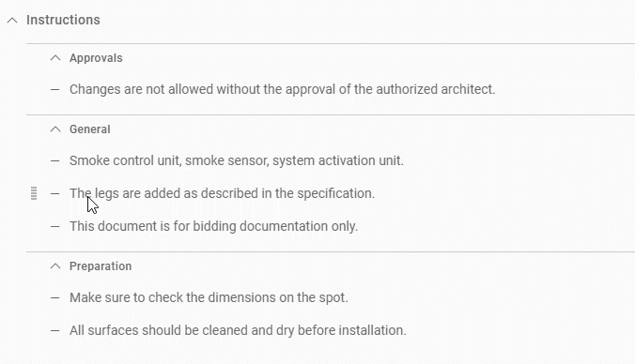
Task: Select the Preparation group label
Action: click(x=101, y=266)
